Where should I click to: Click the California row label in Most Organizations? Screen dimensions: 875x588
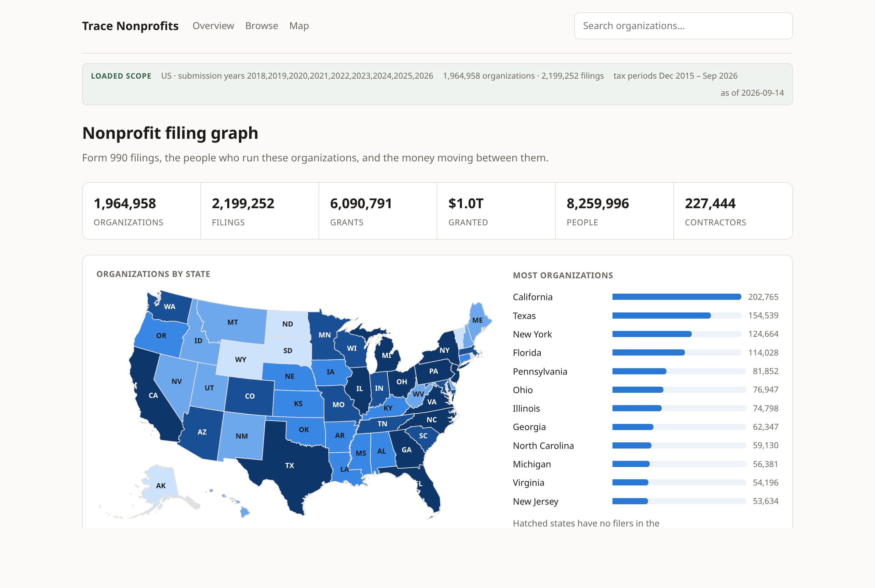pos(532,297)
